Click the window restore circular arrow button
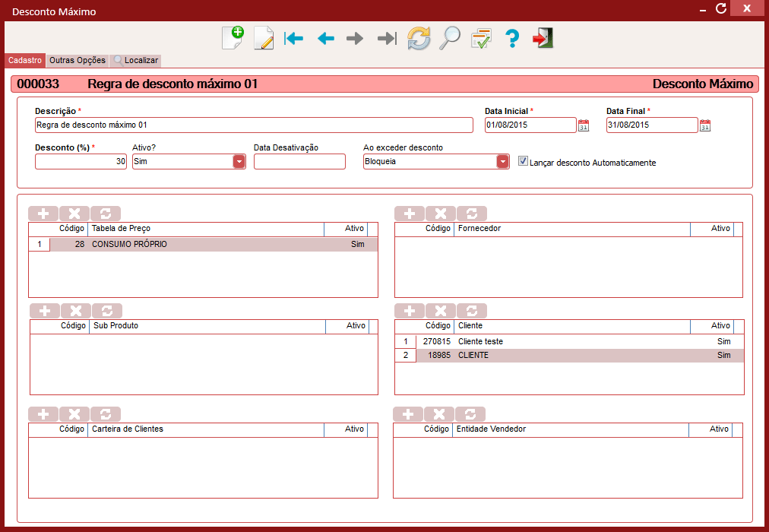Image resolution: width=769 pixels, height=532 pixels. (x=720, y=9)
